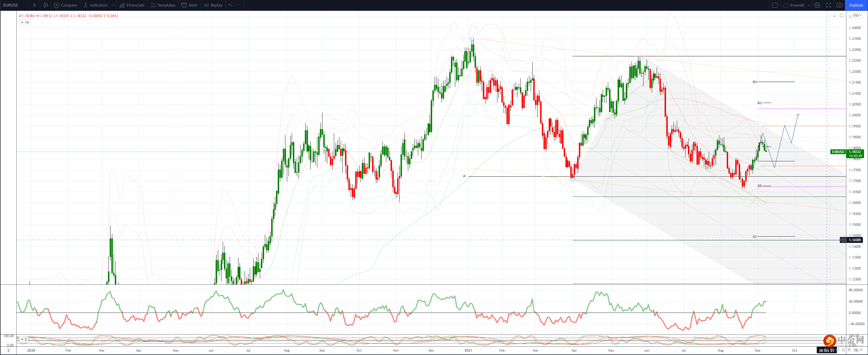Open the Indicators favorites dropdown arrow
Screen dimensions: 868x355
114,5
